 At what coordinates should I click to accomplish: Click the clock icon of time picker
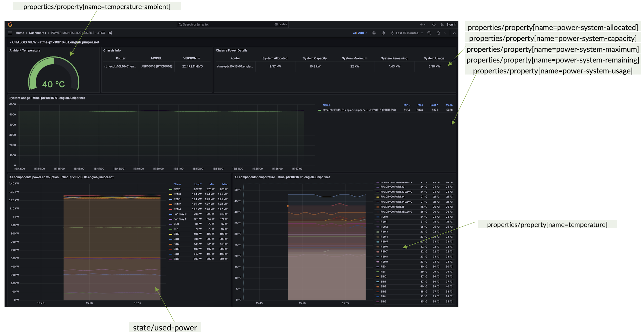[x=393, y=33]
